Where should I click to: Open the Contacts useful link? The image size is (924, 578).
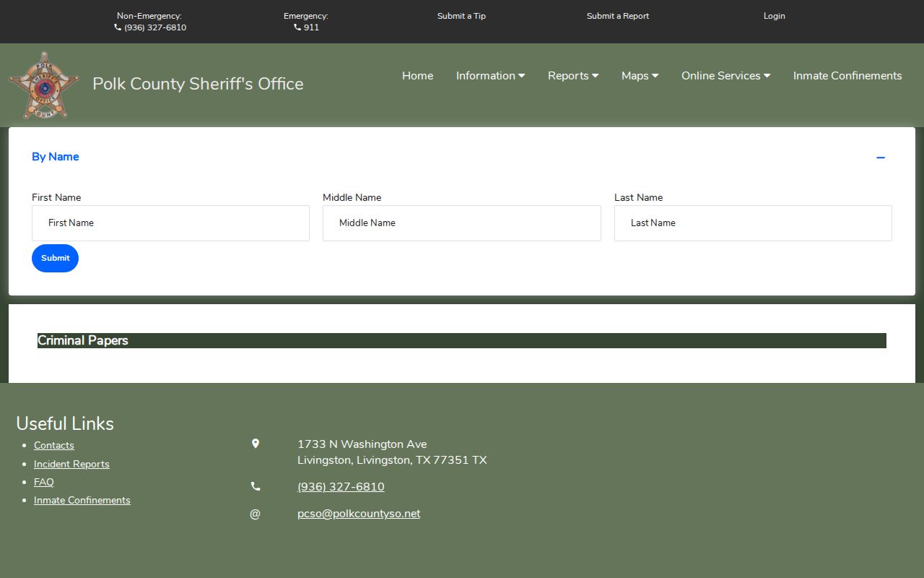[x=54, y=446]
